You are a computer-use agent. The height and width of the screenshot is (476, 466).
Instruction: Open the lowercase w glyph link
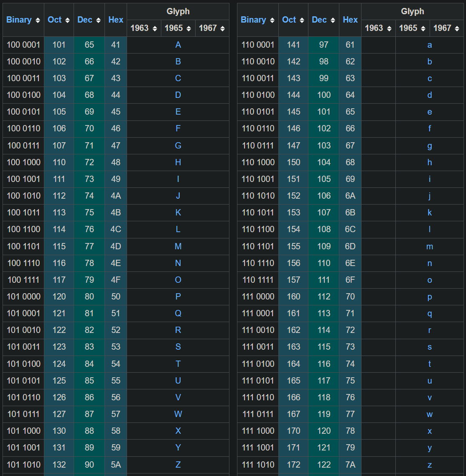[x=430, y=415]
